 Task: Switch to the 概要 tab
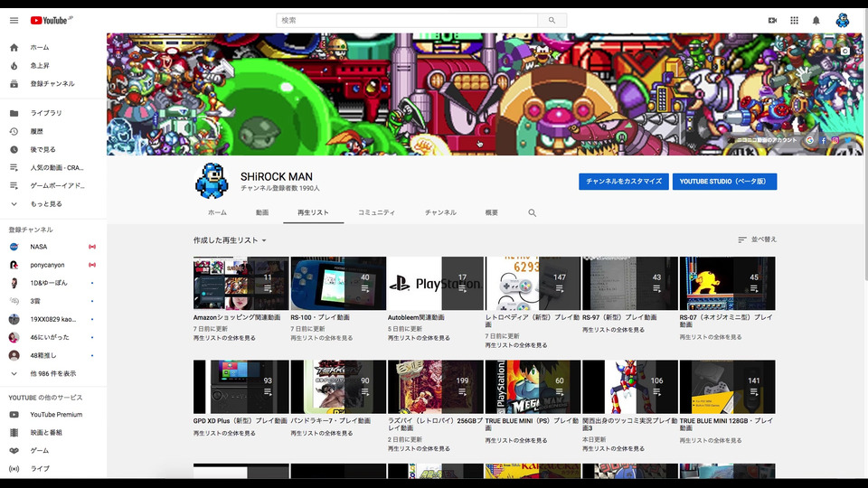(x=492, y=213)
